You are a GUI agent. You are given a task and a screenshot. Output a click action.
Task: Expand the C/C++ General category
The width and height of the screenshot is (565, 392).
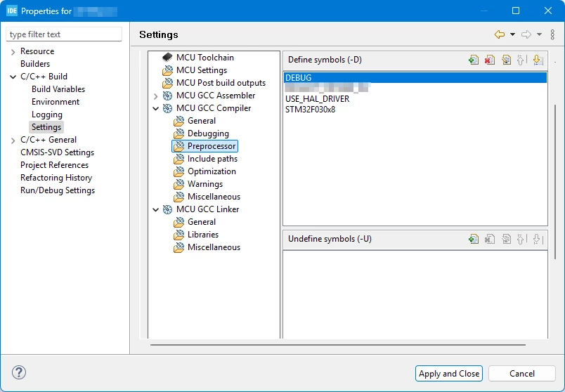click(x=13, y=141)
